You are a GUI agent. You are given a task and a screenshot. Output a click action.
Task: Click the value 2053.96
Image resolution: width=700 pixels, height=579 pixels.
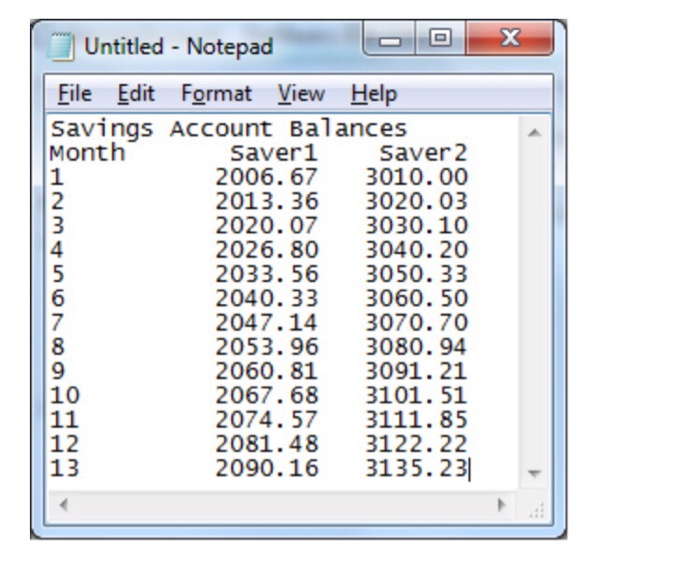pyautogui.click(x=267, y=347)
